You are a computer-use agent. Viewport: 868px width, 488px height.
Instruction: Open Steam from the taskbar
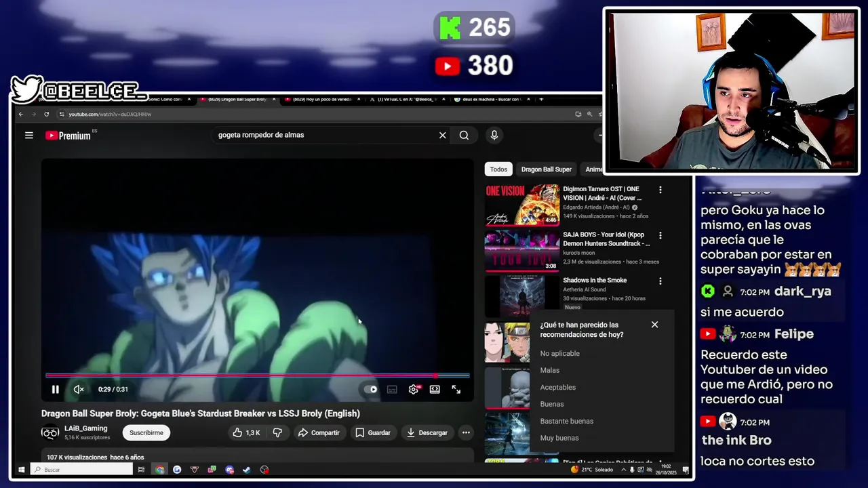(x=247, y=470)
